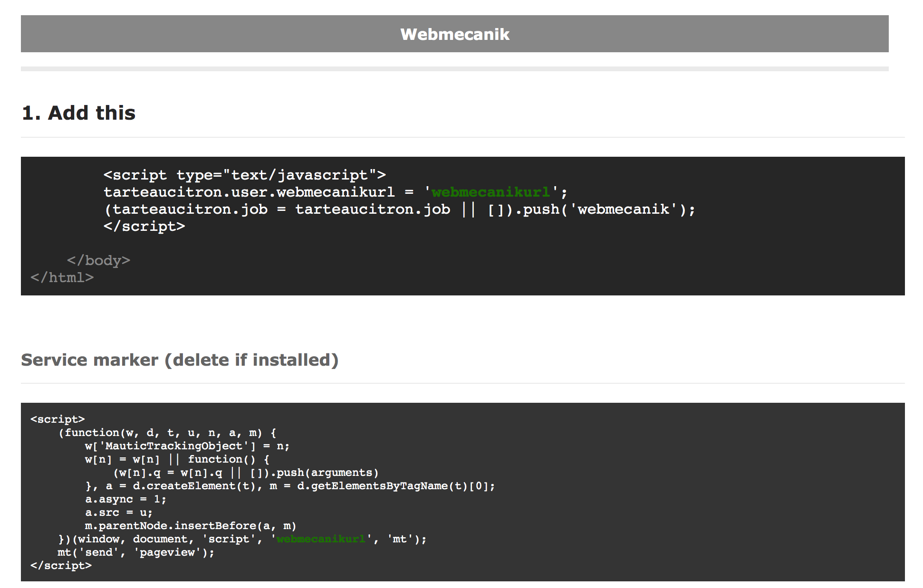Click the grayed </body> closing tag
Image resolution: width=923 pixels, height=588 pixels.
click(98, 260)
